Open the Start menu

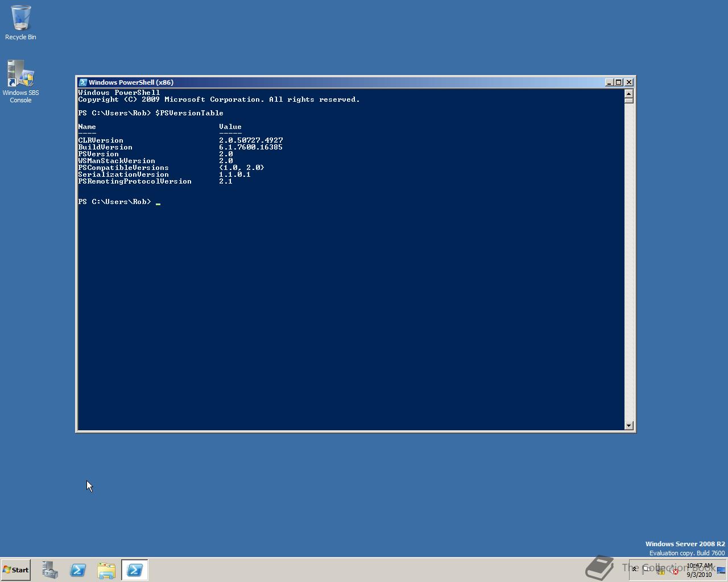(15, 569)
